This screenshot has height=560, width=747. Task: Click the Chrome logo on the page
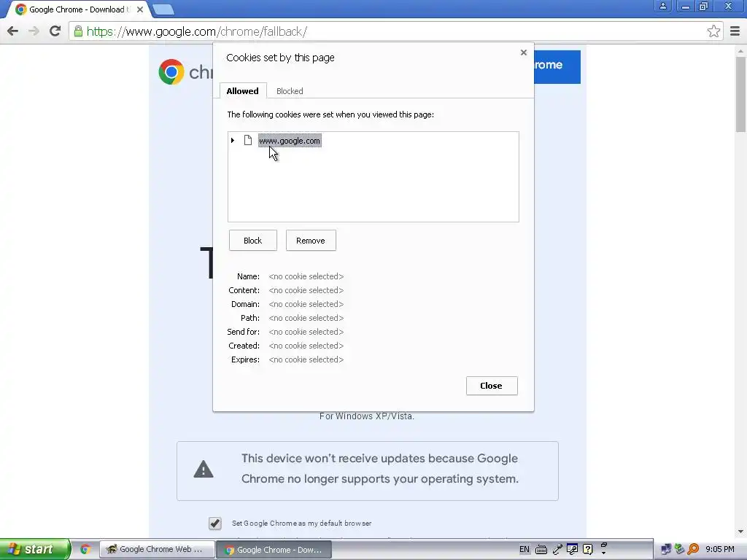pyautogui.click(x=171, y=72)
